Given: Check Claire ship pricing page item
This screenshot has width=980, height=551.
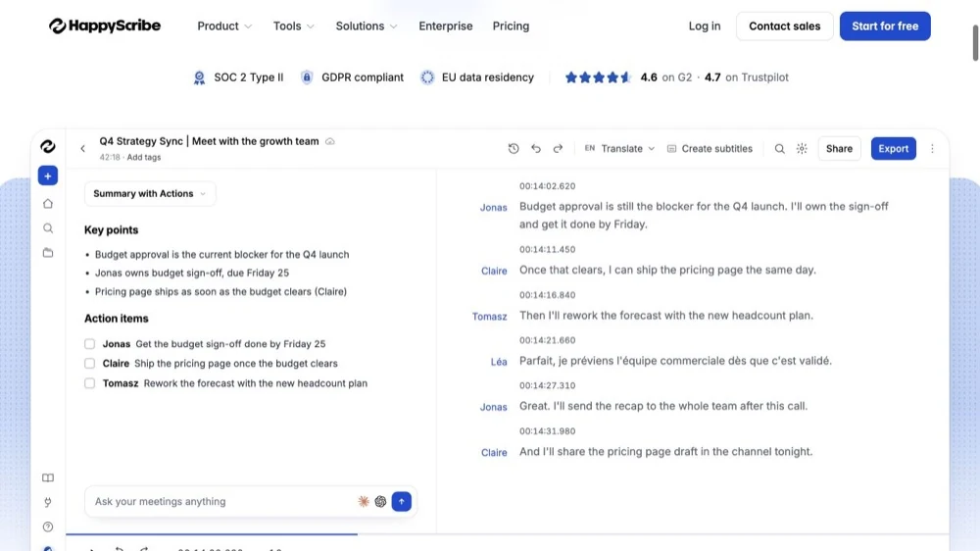Looking at the screenshot, I should 90,364.
